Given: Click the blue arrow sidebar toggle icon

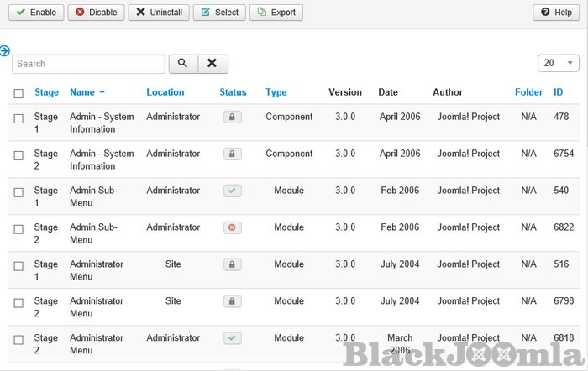Looking at the screenshot, I should [5, 50].
